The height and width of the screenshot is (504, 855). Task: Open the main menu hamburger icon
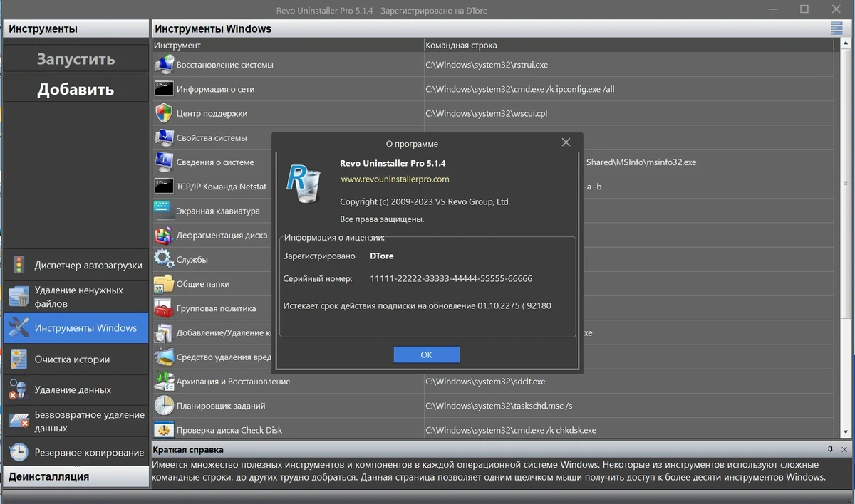pos(836,28)
